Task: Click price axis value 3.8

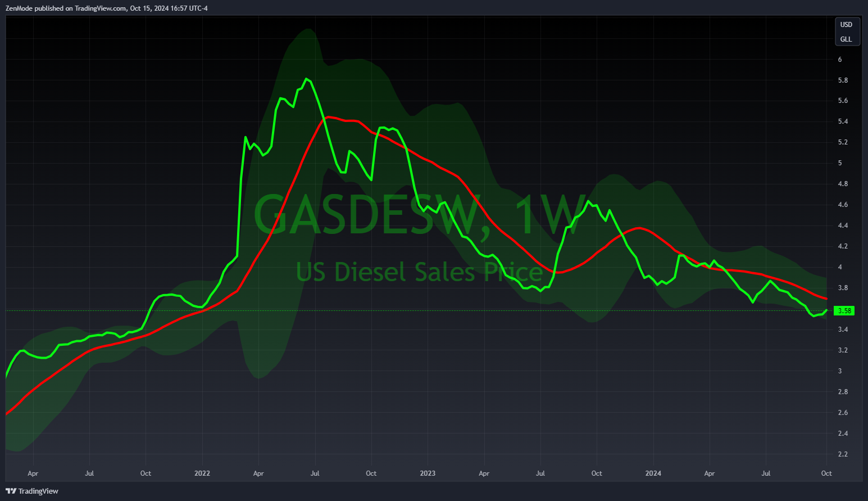Action: point(843,288)
